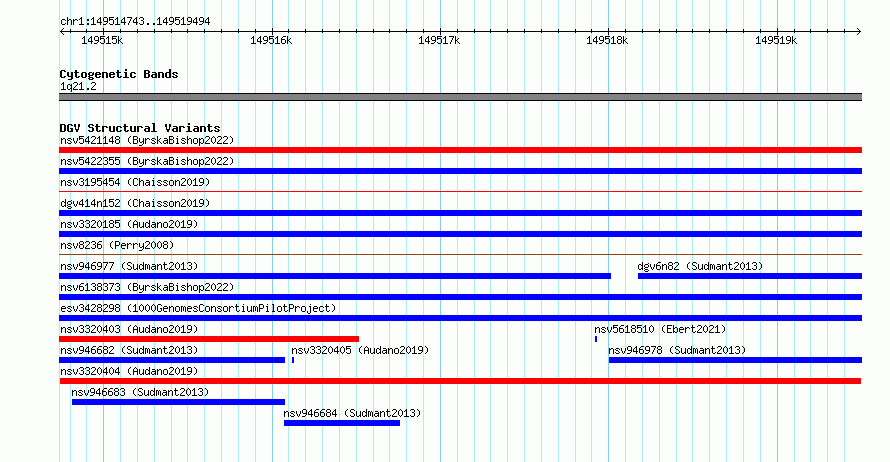Viewport: 890px width, 462px height.
Task: Click the chr1:149514743..149519494 region label
Action: [x=135, y=21]
